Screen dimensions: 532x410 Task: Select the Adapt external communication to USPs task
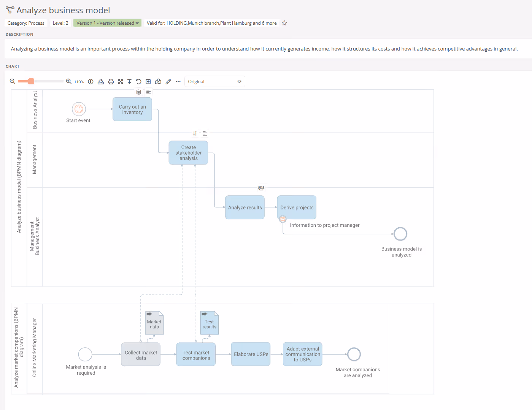(303, 354)
